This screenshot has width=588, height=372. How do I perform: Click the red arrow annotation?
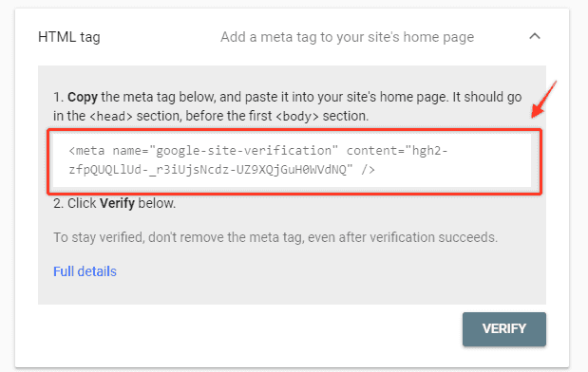pyautogui.click(x=543, y=100)
